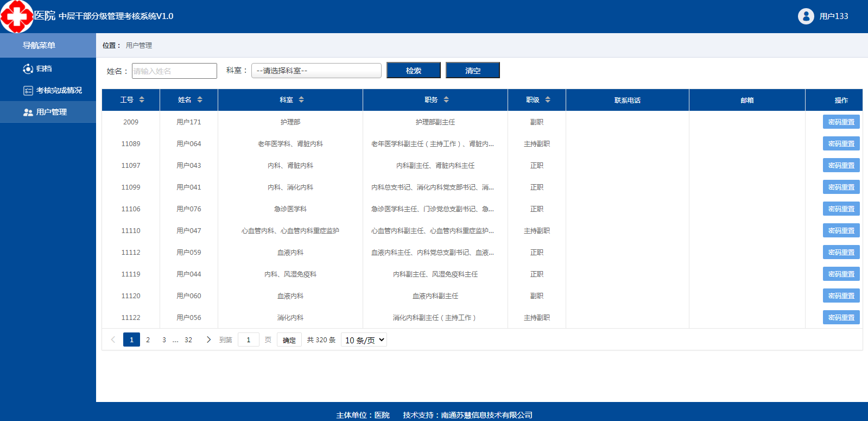Click the 用户管理 people icon
Image resolution: width=868 pixels, height=421 pixels.
click(28, 112)
